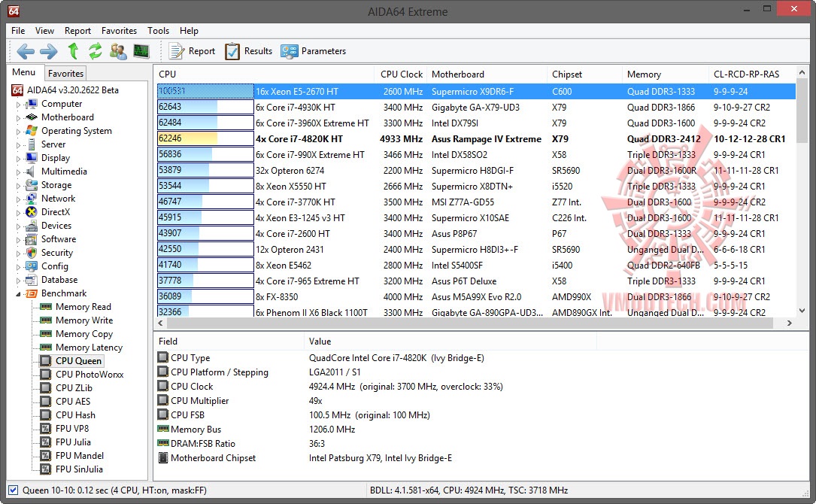This screenshot has width=816, height=504.
Task: Sort by the CL-RCD-RP-RAS column header
Action: pos(752,74)
